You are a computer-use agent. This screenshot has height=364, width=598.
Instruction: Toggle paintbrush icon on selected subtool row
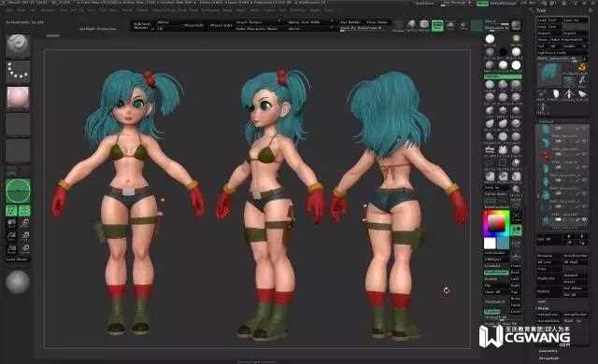click(577, 219)
